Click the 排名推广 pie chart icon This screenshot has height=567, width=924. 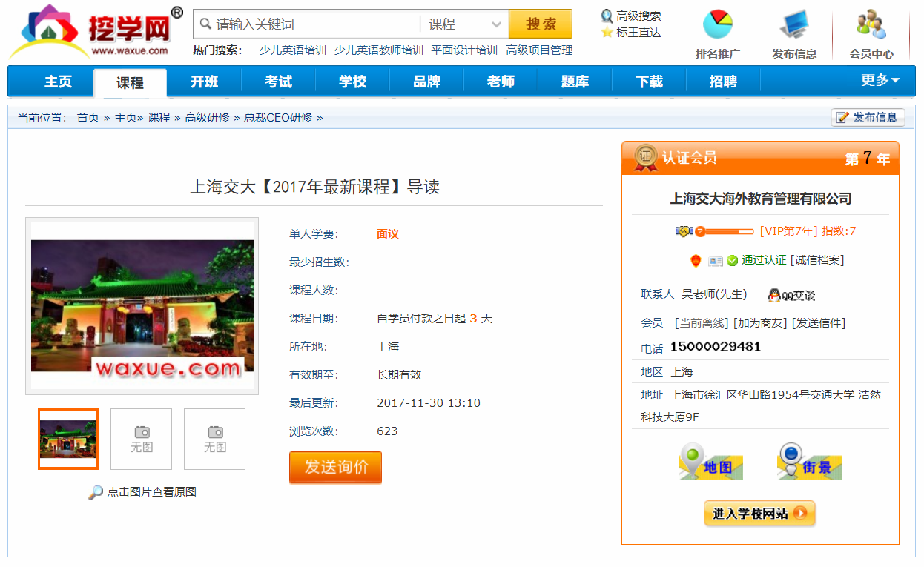click(x=717, y=25)
